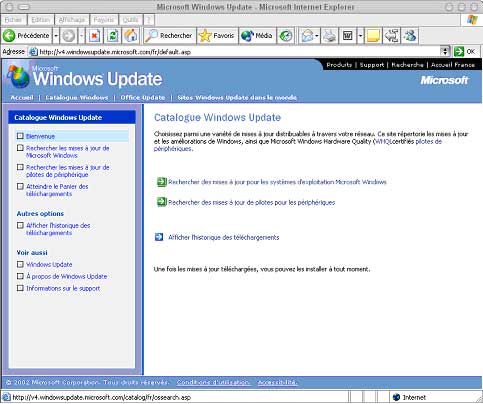
Task: Click the Office Update navigation tab
Action: (143, 97)
